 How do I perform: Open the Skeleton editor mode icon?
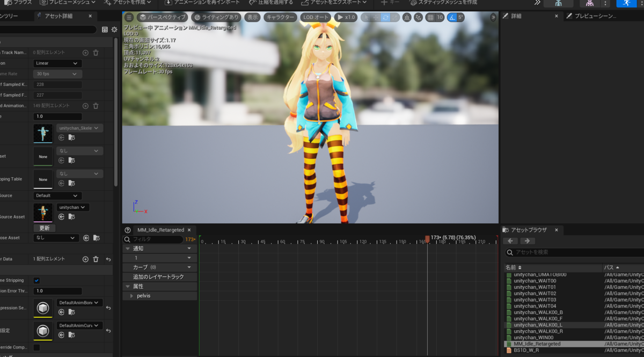click(559, 3)
